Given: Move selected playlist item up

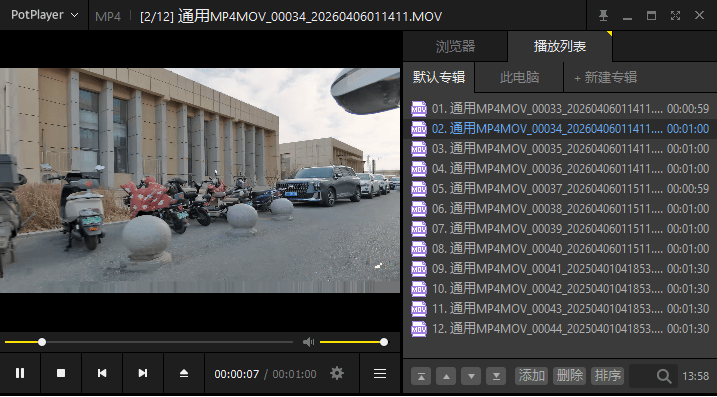Looking at the screenshot, I should point(446,376).
